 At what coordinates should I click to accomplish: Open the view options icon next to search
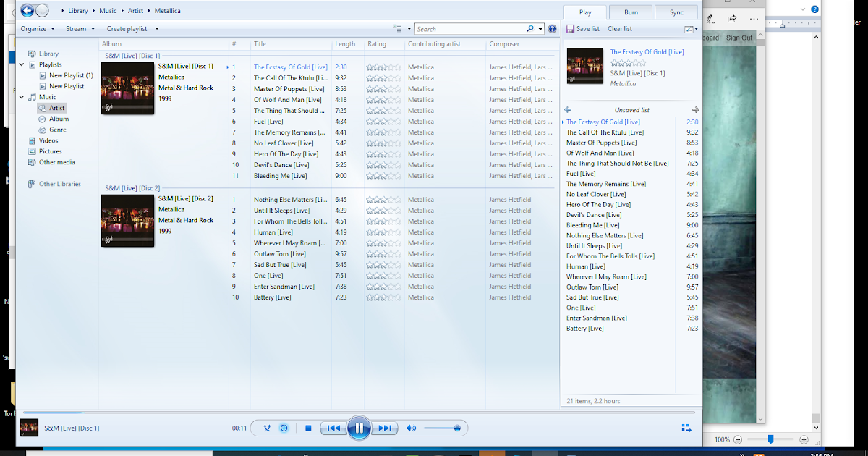(x=397, y=29)
